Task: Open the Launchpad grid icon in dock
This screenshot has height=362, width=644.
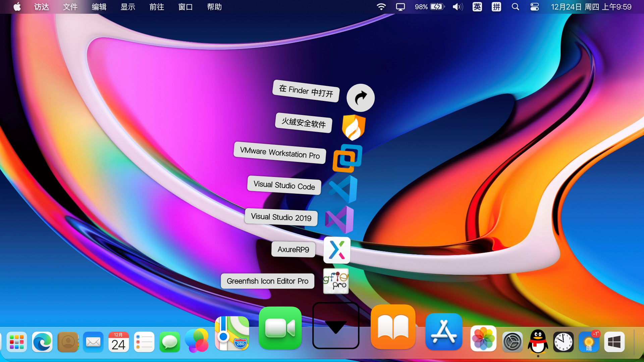Action: pos(16,342)
